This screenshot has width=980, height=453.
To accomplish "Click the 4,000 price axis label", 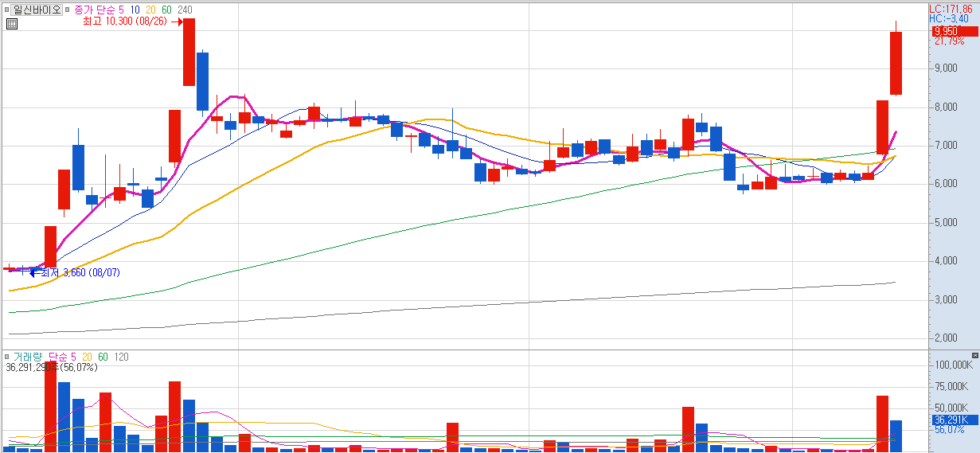I will [945, 261].
